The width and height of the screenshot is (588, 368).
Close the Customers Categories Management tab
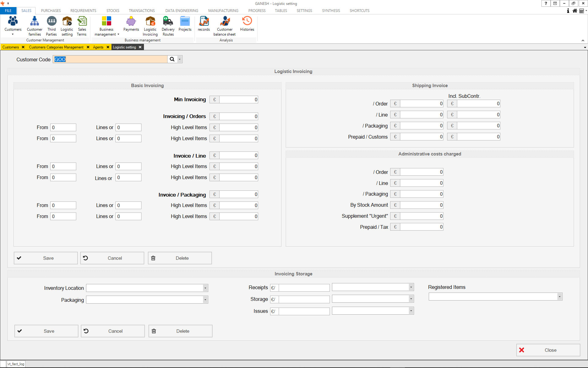(88, 47)
